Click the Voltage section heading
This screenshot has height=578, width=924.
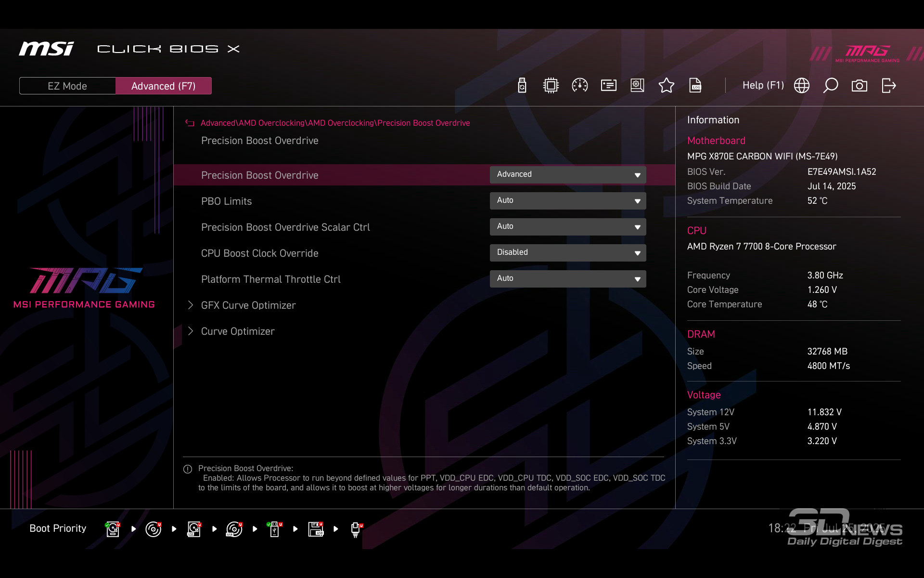pyautogui.click(x=704, y=395)
